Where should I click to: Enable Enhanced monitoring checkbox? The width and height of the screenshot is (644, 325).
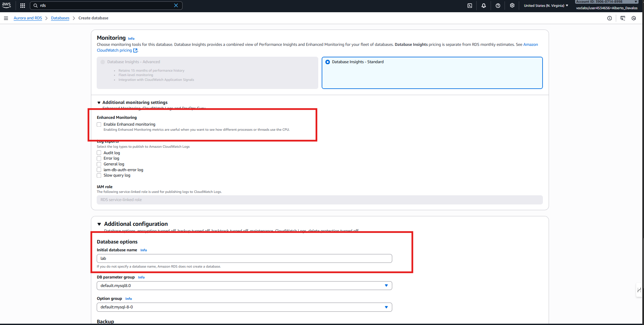click(99, 125)
